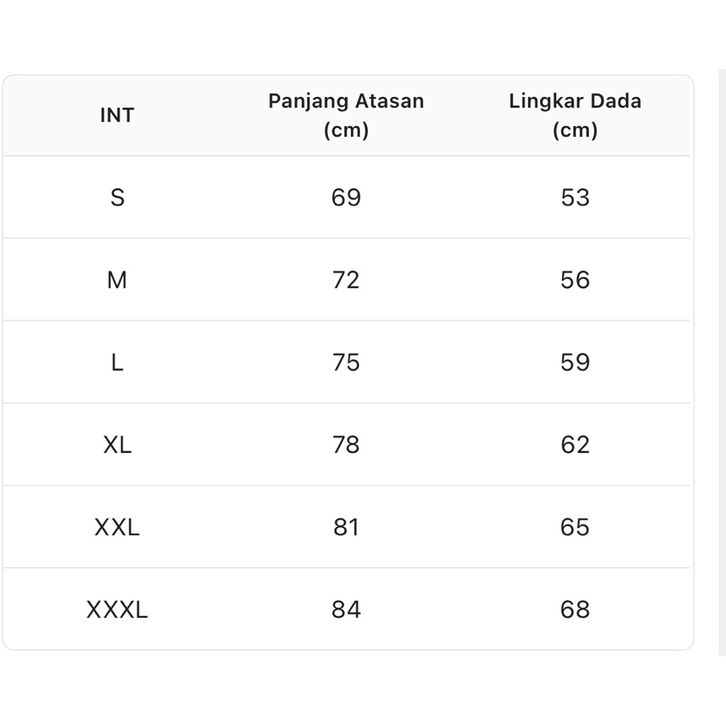Click the 84 length value for XXXL
The height and width of the screenshot is (726, 726).
click(x=346, y=610)
